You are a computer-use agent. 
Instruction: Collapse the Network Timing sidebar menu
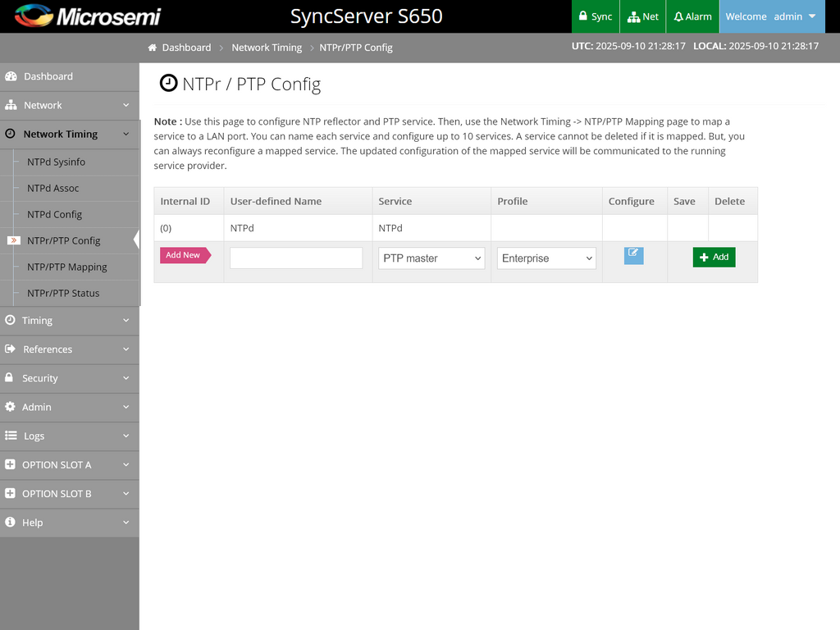pyautogui.click(x=70, y=135)
